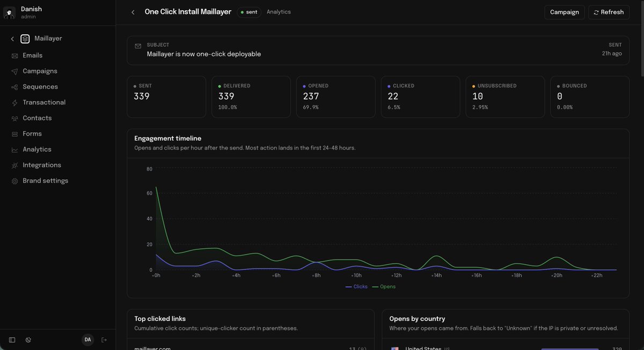Viewport: 644px width, 350px height.
Task: Click the subject line 'Maillayer is now one-click deployable'
Action: pyautogui.click(x=204, y=54)
